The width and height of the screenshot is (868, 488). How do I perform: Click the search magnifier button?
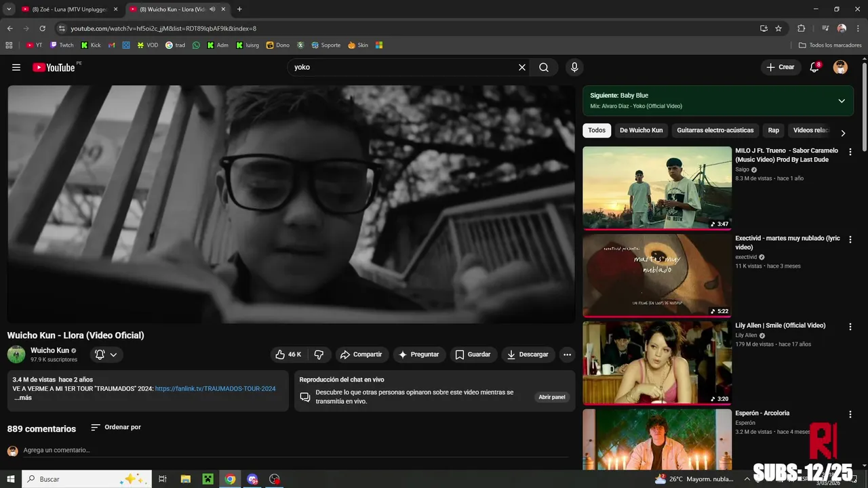(x=544, y=67)
